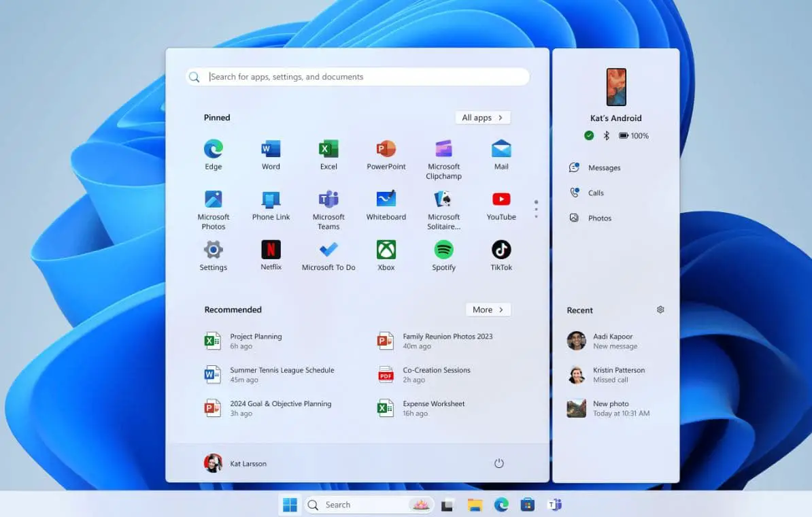Open Spotify from pinned apps
Image resolution: width=812 pixels, height=517 pixels.
pyautogui.click(x=443, y=249)
